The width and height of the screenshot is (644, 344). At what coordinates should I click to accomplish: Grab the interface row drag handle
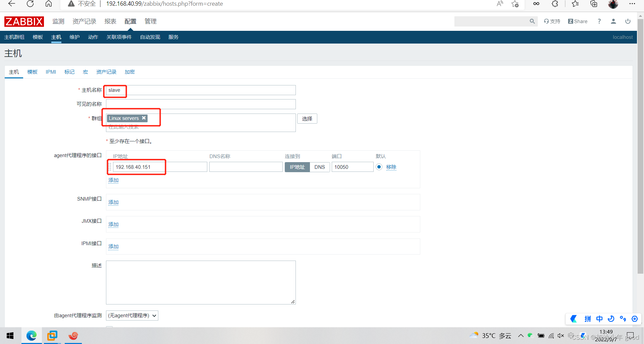tap(110, 167)
